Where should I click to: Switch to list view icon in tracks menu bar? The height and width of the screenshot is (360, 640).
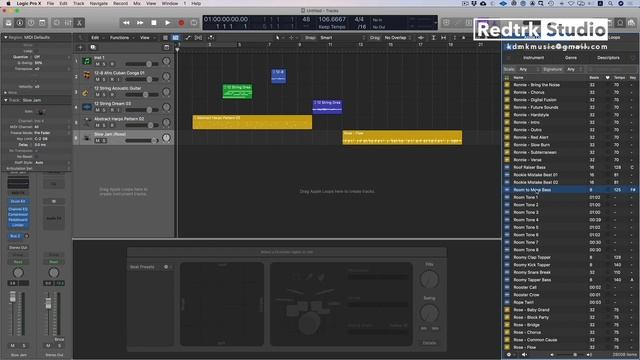165,38
